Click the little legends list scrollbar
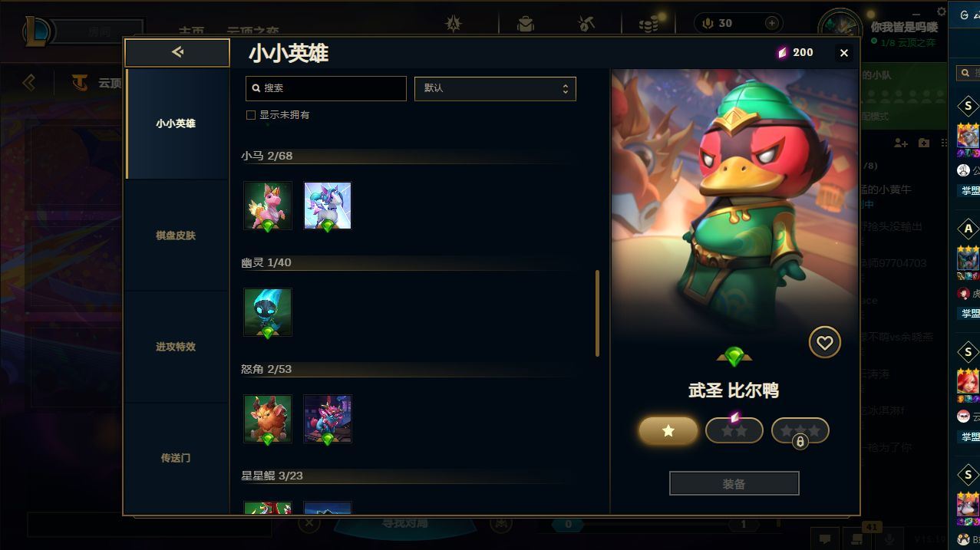The height and width of the screenshot is (550, 980). [597, 313]
